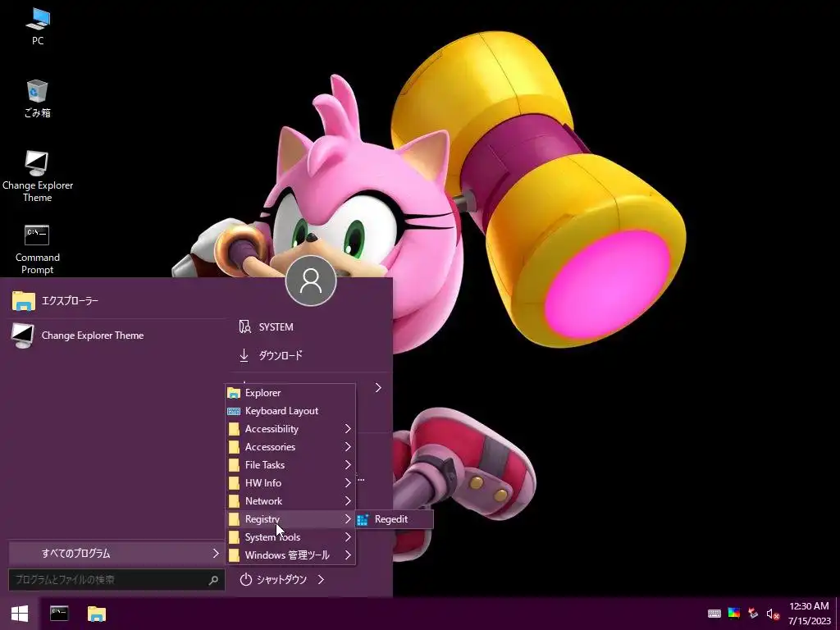The width and height of the screenshot is (840, 630).
Task: Expand the System Tools submenu arrow
Action: pos(348,536)
